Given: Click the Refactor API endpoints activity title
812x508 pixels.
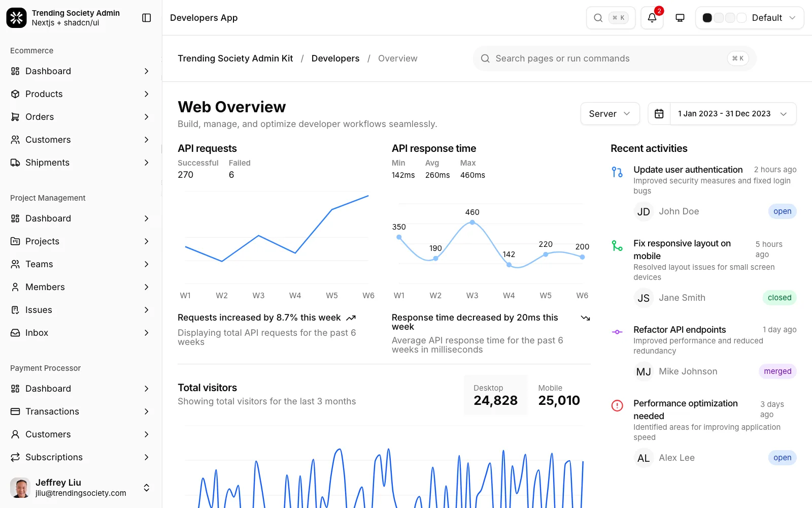Looking at the screenshot, I should click(x=680, y=330).
